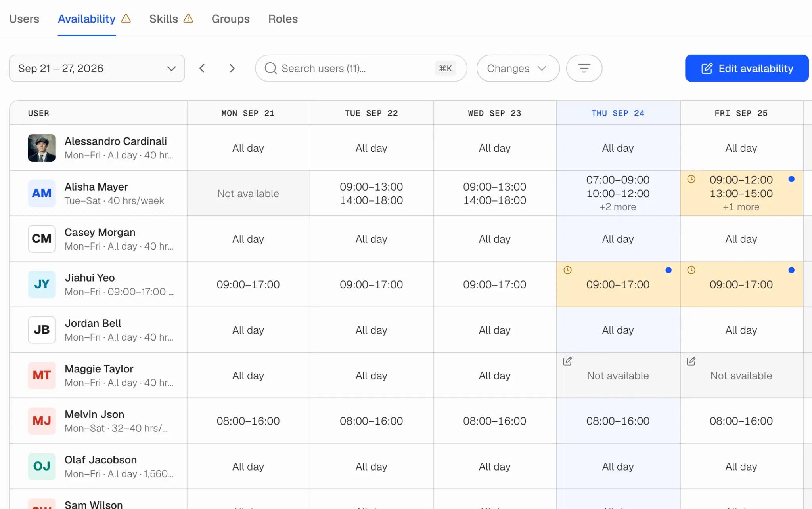Click blue dot in Jiahui Yeo Friday cell
The height and width of the screenshot is (509, 812).
[x=791, y=270]
